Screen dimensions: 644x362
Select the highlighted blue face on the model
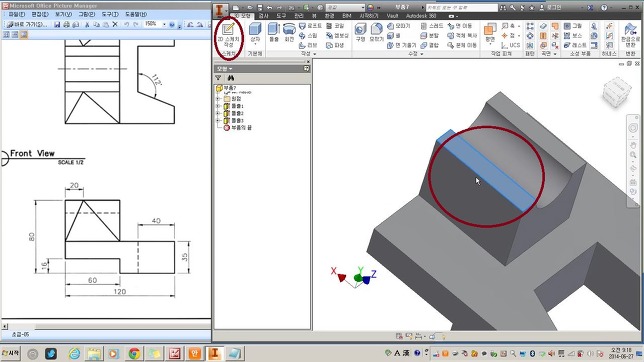pos(487,170)
